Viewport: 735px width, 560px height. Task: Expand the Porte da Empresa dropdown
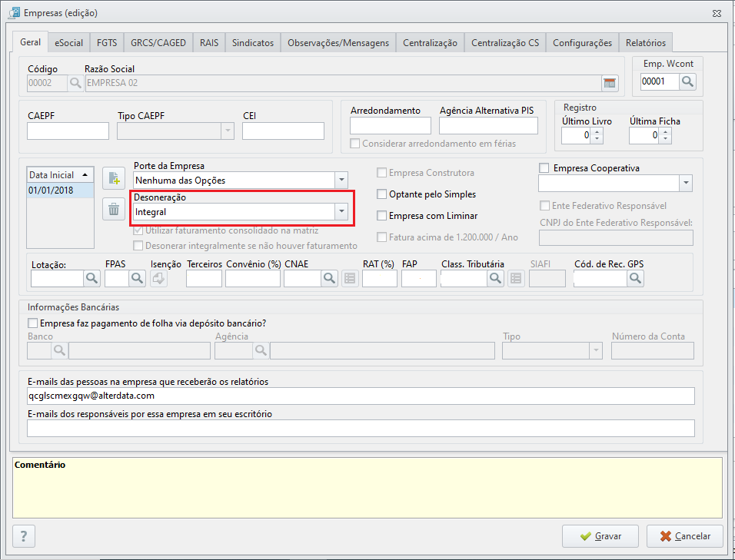pyautogui.click(x=341, y=181)
